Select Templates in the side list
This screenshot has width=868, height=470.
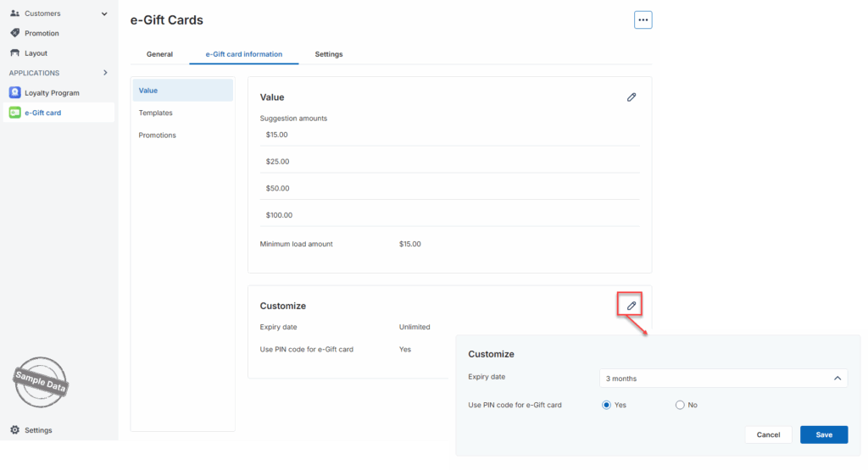click(156, 113)
